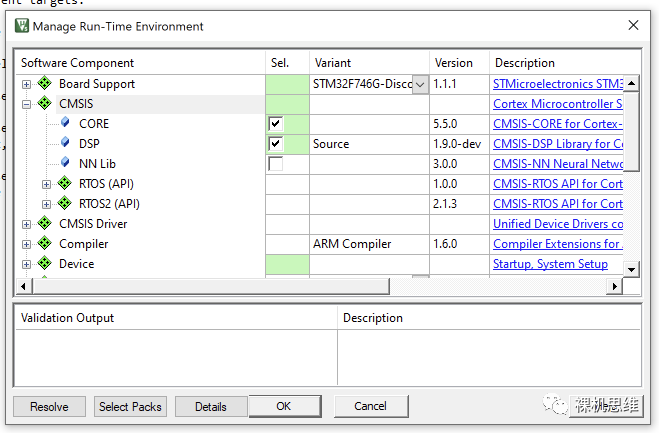Open the CMSIS-DSP Library link
Viewport: 659px width, 433px height.
point(558,144)
